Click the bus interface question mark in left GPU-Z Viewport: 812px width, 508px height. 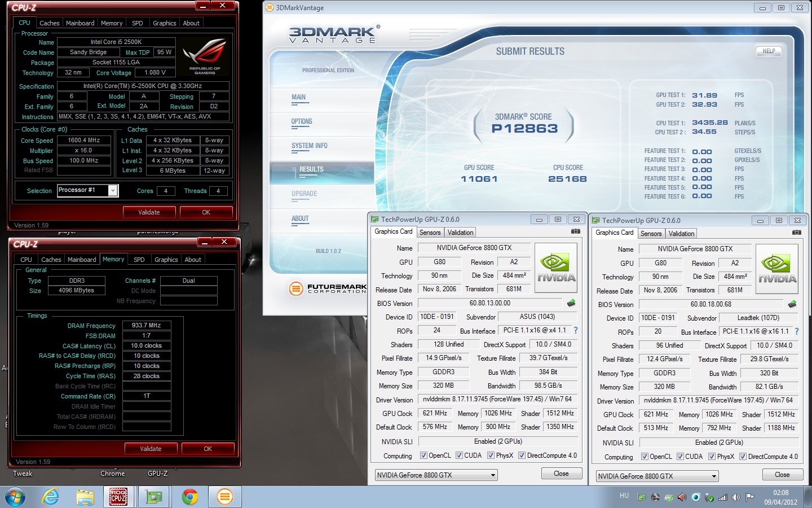point(576,331)
